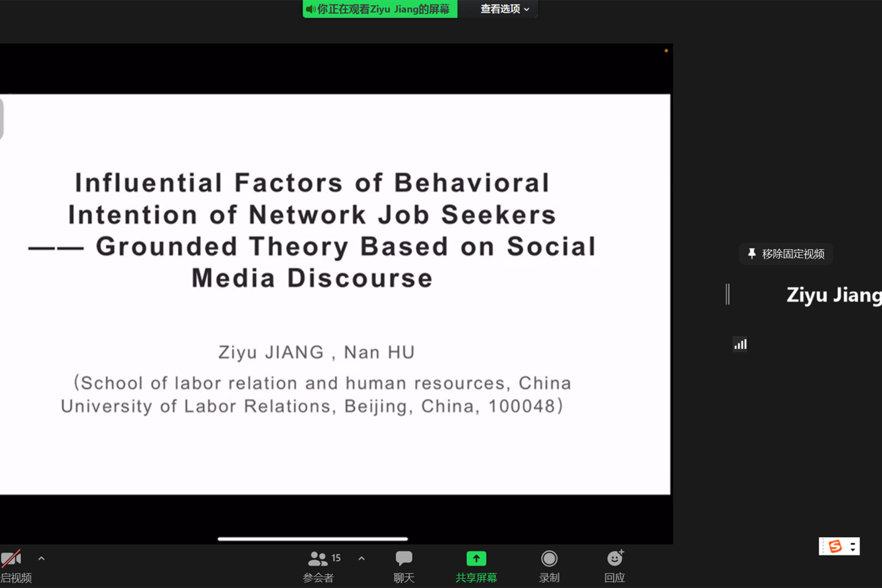The image size is (882, 588).
Task: Click the pin icon in unpin video button
Action: click(x=752, y=254)
